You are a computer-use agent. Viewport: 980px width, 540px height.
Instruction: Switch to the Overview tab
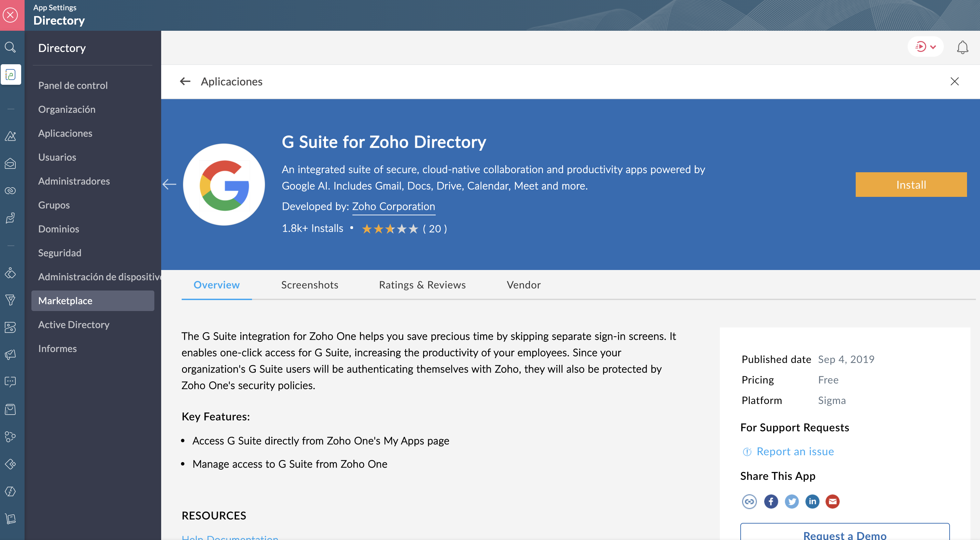pyautogui.click(x=216, y=285)
